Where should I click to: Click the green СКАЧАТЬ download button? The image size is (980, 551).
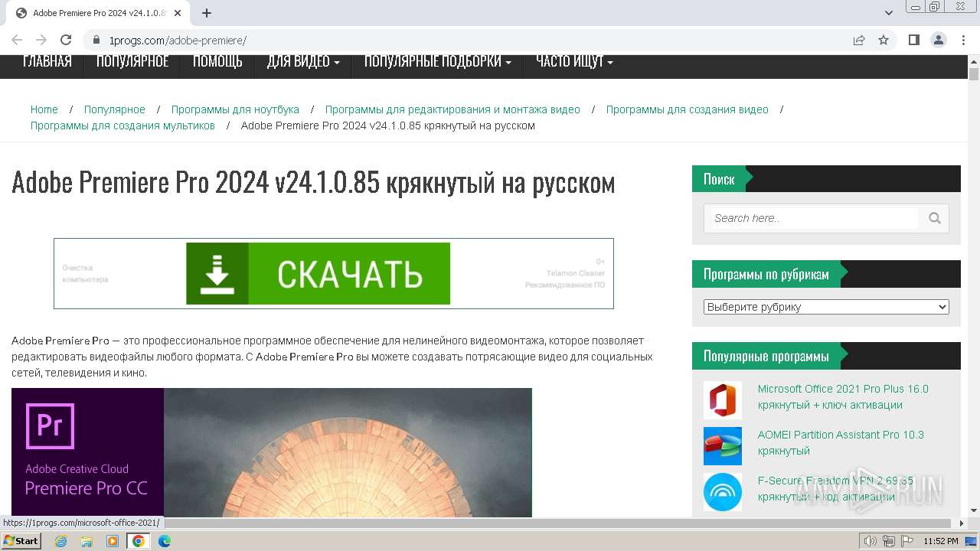[x=318, y=274]
